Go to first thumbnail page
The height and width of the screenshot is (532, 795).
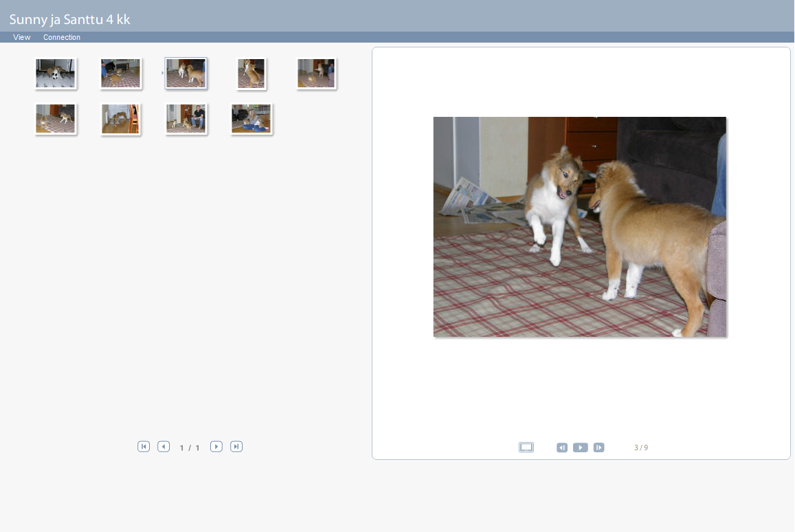click(144, 446)
